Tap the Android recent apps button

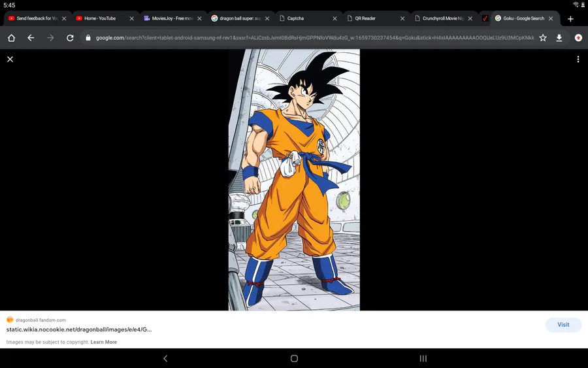tap(423, 359)
